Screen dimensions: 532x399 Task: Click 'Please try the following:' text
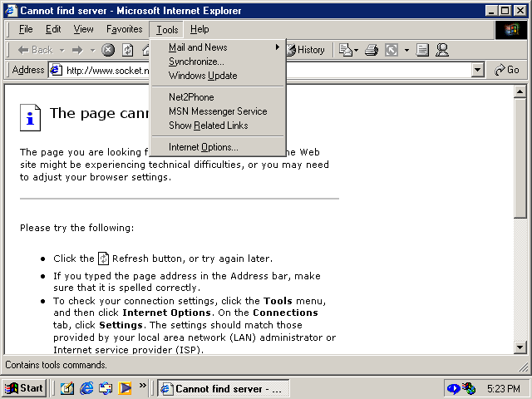77,228
